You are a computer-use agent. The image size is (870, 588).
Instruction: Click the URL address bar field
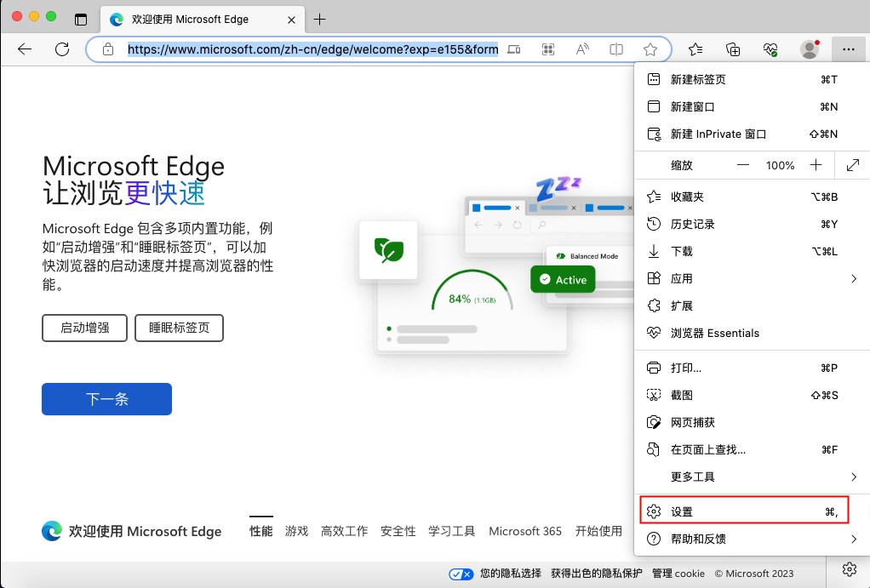(x=312, y=49)
